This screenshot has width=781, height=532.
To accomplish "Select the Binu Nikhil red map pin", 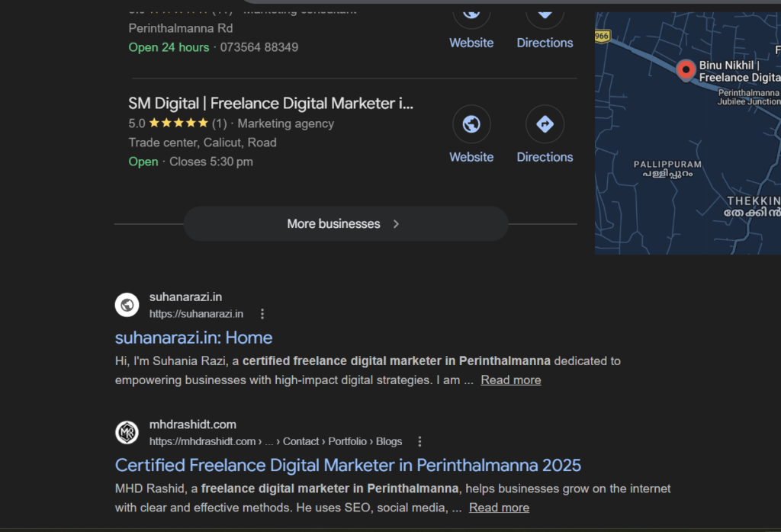I will tap(686, 69).
